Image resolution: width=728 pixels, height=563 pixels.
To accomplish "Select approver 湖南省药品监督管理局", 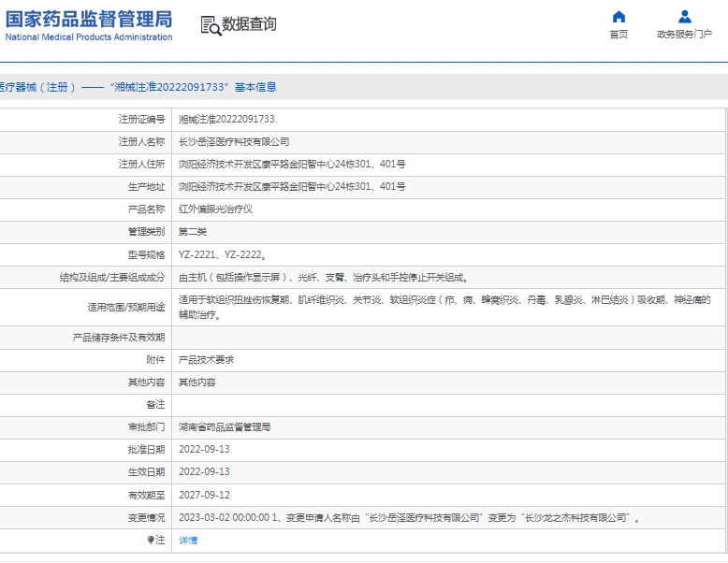I will [225, 426].
